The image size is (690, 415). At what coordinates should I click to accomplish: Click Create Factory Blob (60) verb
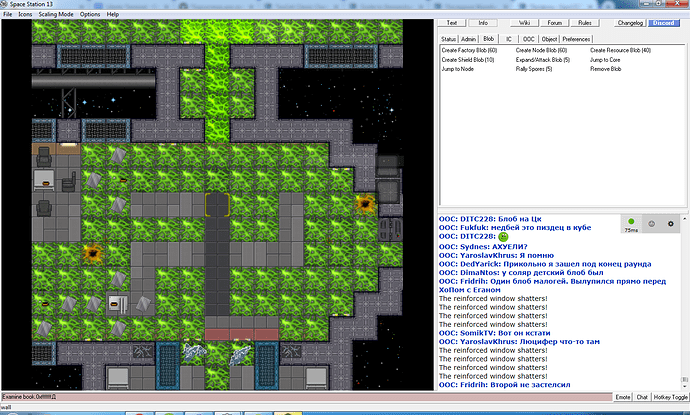coord(469,51)
